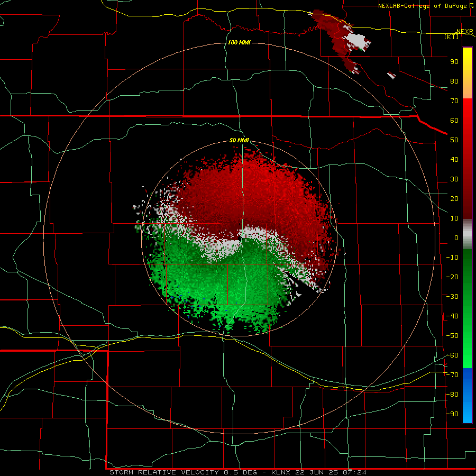Click the [KT] units label
The height and width of the screenshot is (476, 476).
tap(452, 36)
